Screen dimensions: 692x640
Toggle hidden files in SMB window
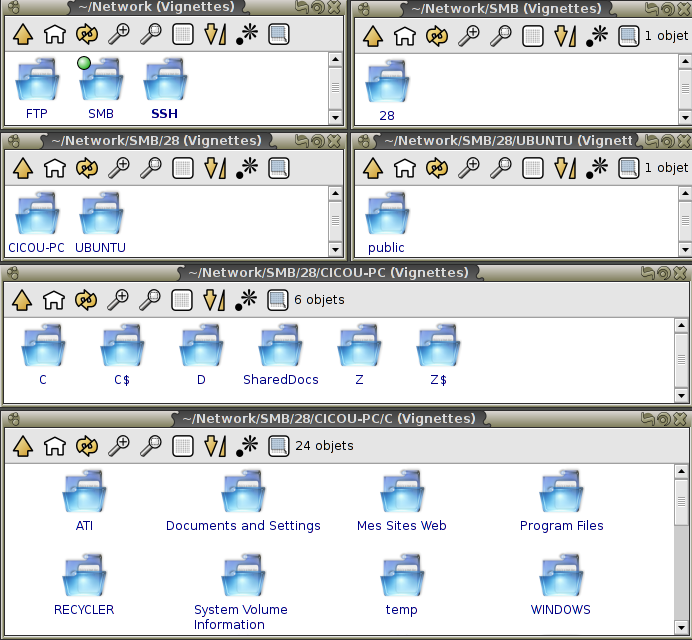coord(597,36)
